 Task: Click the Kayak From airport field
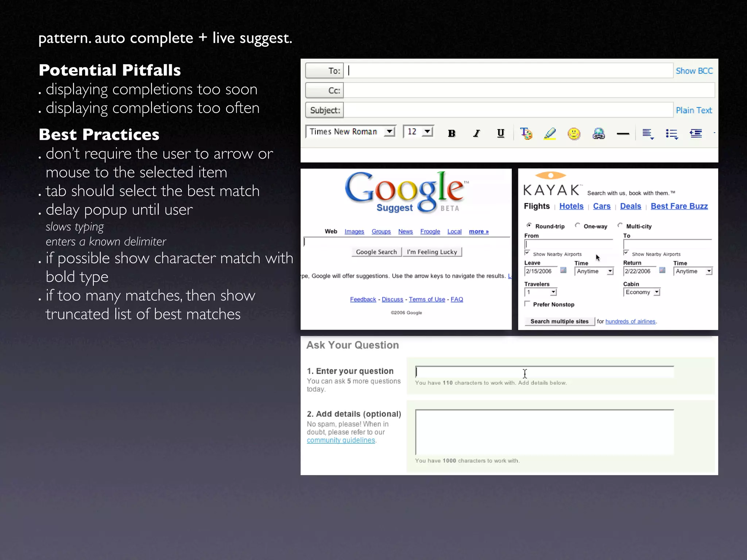(x=569, y=244)
